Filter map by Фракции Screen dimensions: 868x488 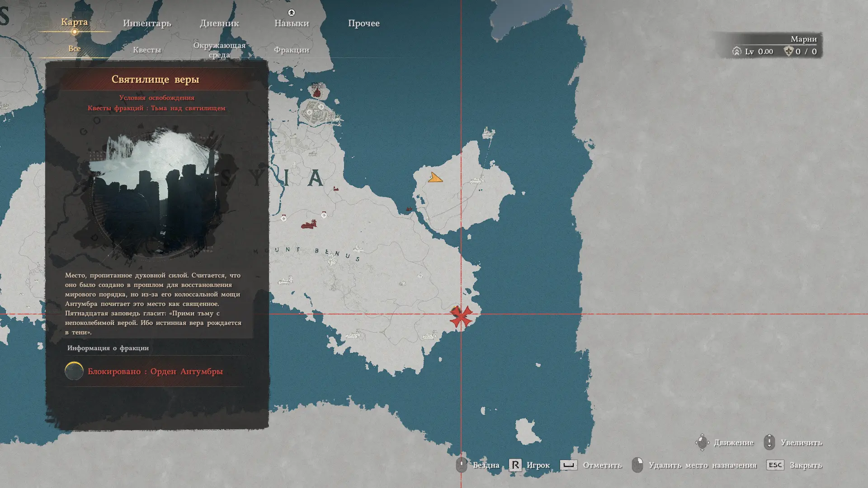coord(292,50)
